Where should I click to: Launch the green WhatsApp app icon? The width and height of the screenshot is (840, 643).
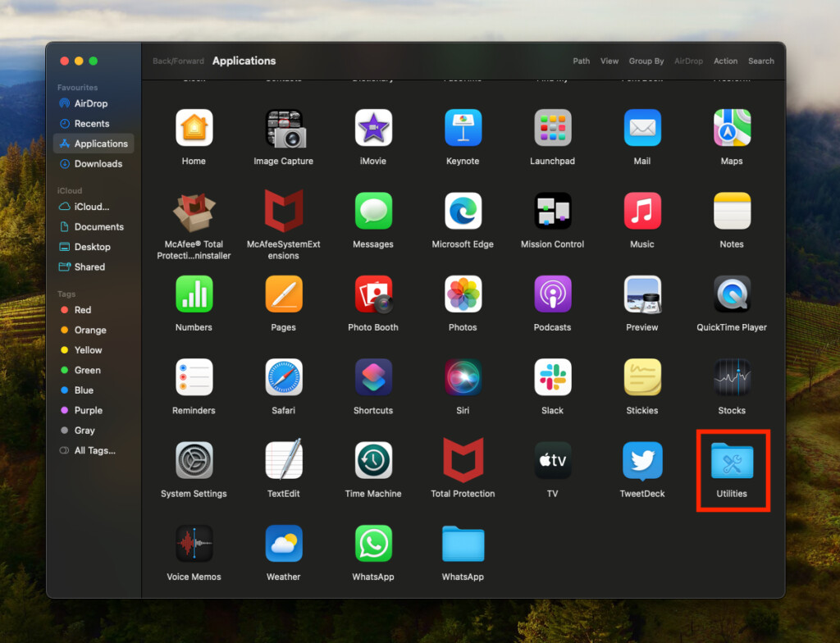(x=373, y=543)
